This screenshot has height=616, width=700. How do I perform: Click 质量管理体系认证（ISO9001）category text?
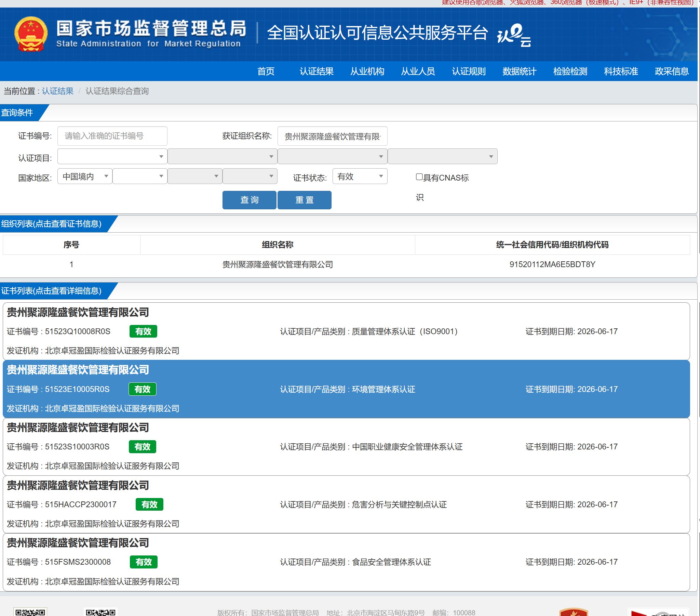tap(405, 331)
